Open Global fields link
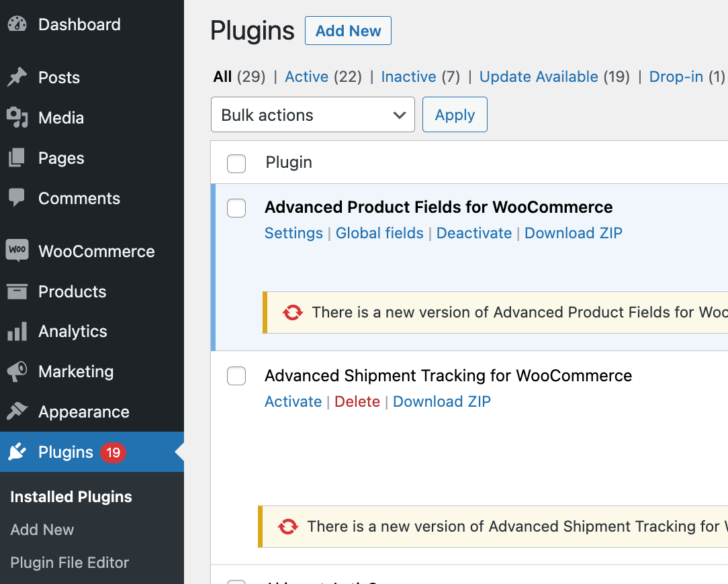 (x=380, y=233)
